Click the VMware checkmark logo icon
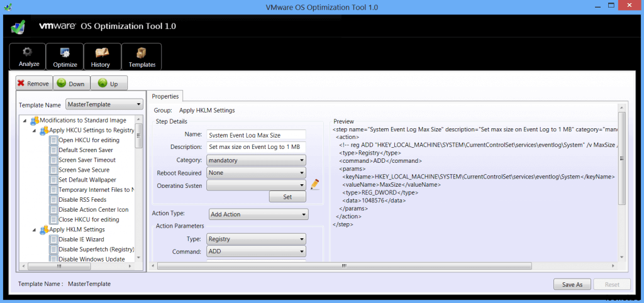644x303 pixels. pos(18,27)
